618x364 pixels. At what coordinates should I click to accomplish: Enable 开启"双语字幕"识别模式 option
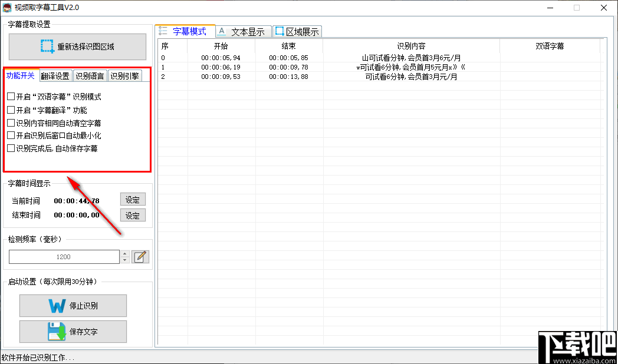click(x=10, y=96)
